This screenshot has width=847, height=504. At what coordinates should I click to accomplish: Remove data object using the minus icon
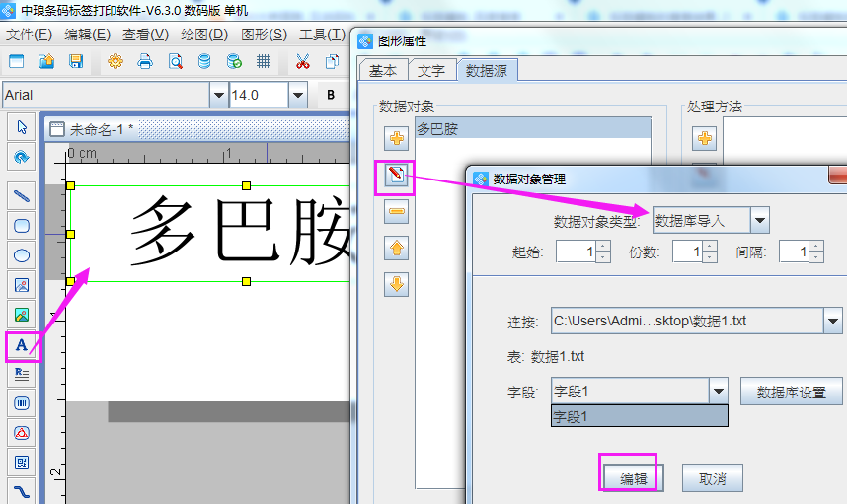tap(398, 211)
